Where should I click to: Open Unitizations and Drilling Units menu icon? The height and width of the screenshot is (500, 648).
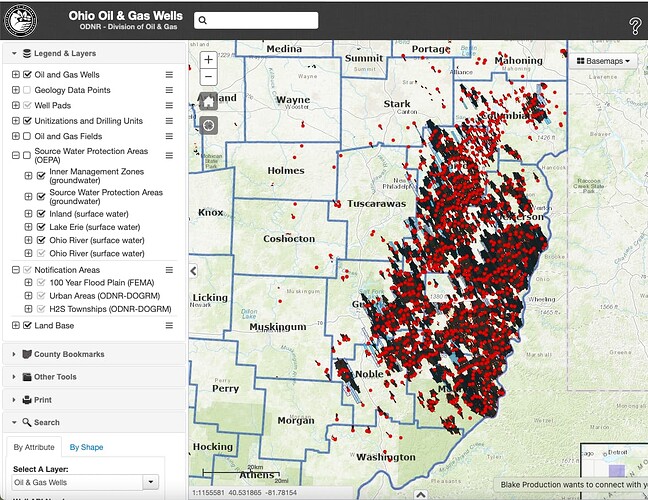pyautogui.click(x=169, y=121)
